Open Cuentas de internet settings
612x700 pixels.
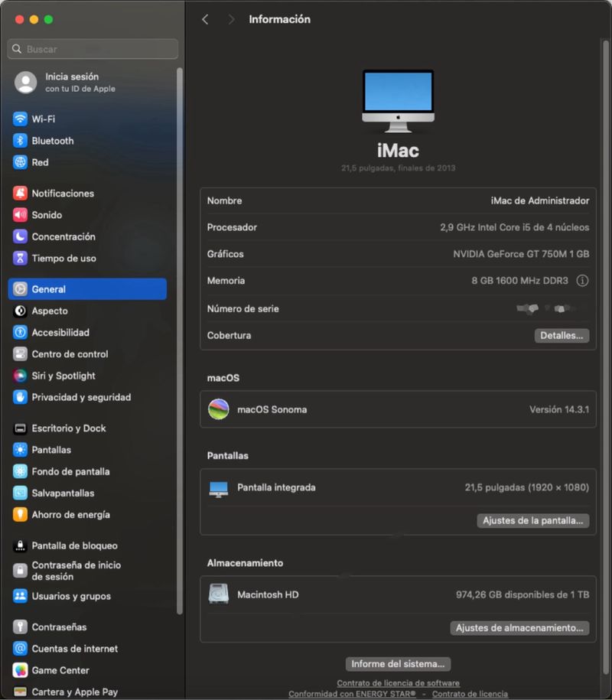[x=87, y=648]
